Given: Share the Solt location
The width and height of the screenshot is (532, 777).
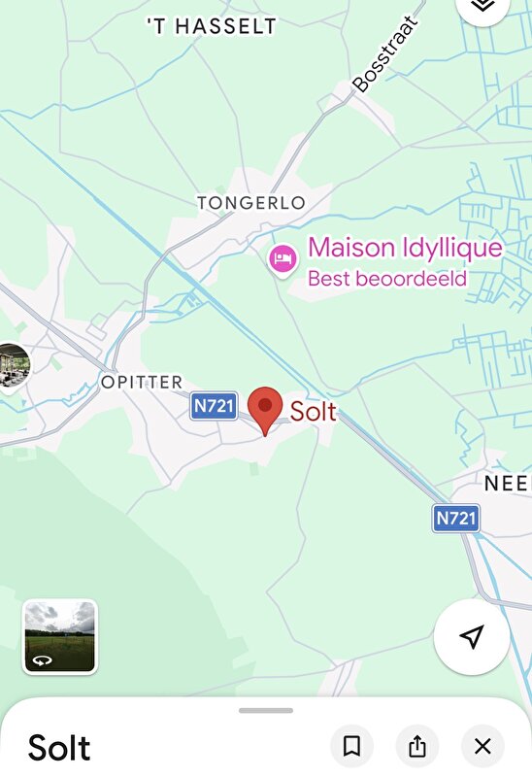Looking at the screenshot, I should [x=417, y=746].
